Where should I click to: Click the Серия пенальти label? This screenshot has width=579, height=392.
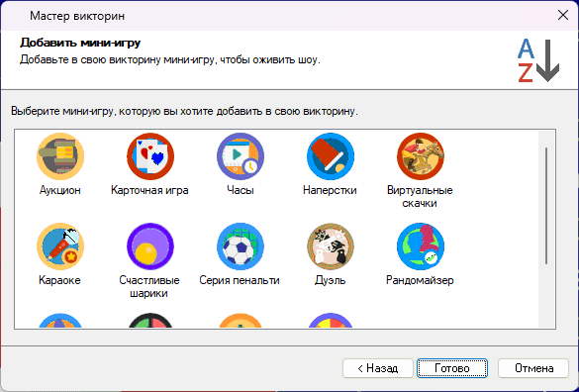coord(240,280)
